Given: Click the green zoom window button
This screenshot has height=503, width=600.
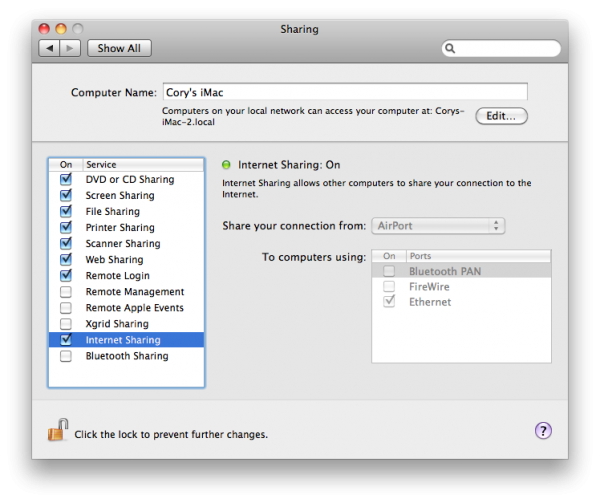Looking at the screenshot, I should (x=77, y=29).
